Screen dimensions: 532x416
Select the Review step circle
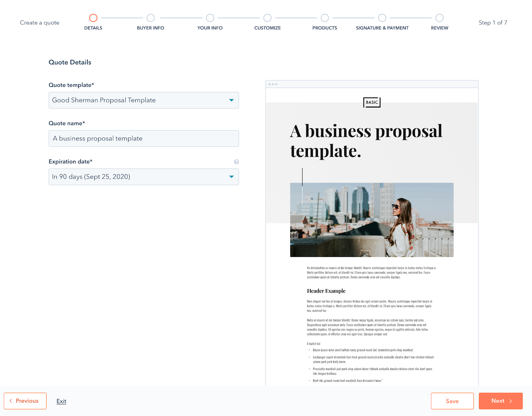tap(440, 18)
